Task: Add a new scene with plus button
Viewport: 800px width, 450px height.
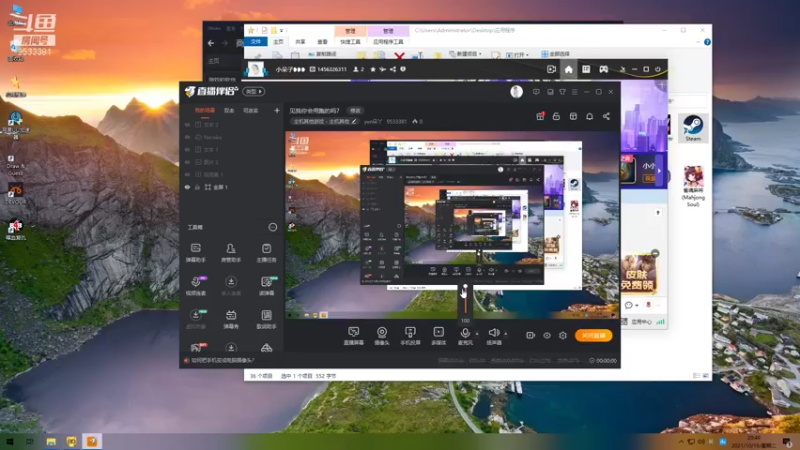Action: coord(277,110)
